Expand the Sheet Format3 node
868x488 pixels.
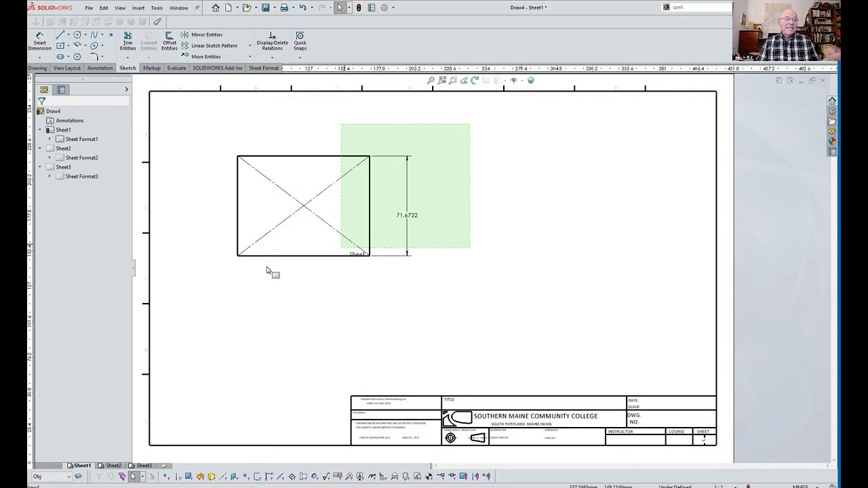(49, 176)
